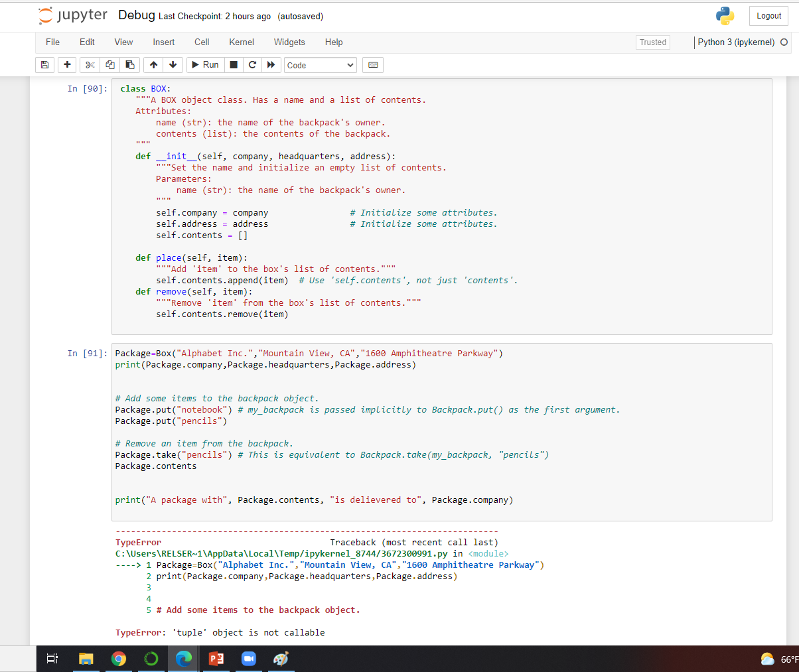Restart kernel and rerun all cells icon
This screenshot has width=799, height=672.
point(271,65)
